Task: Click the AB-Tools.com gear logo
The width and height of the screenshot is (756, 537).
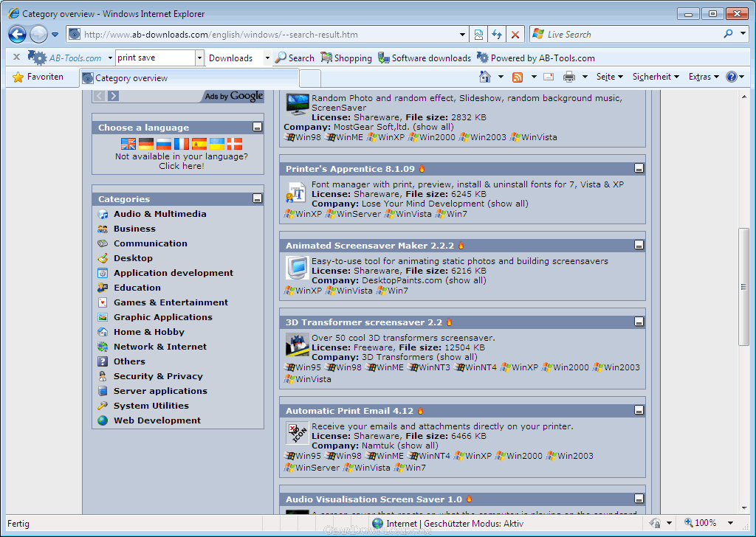Action: pos(37,58)
